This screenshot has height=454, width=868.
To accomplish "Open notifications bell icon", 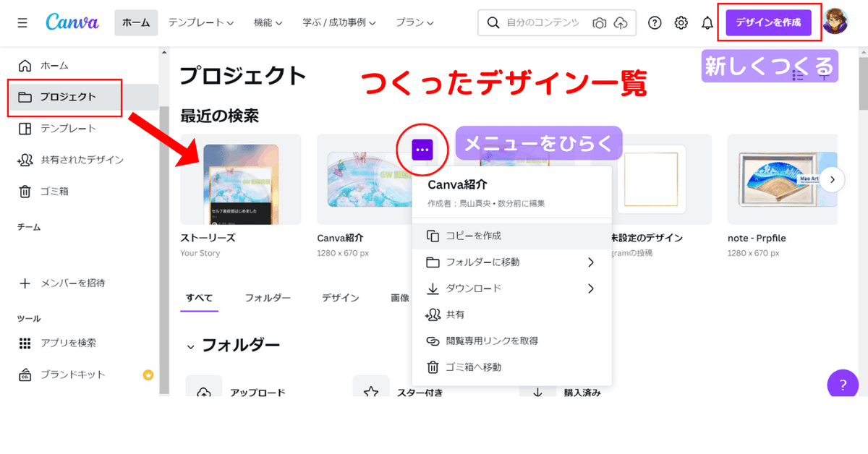I will (x=707, y=23).
